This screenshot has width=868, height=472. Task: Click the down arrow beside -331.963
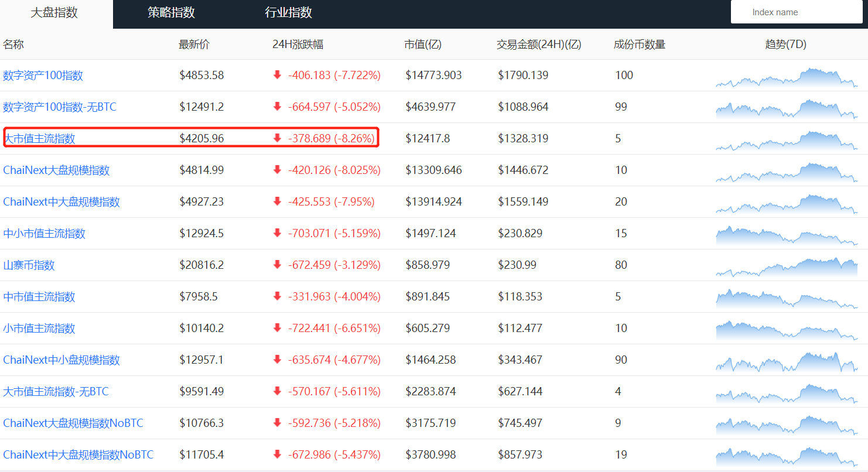tap(278, 296)
